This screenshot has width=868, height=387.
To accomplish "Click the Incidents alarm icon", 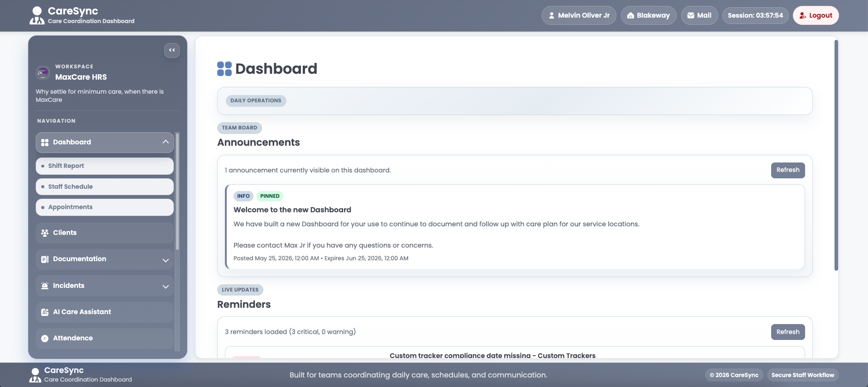I will tap(45, 286).
